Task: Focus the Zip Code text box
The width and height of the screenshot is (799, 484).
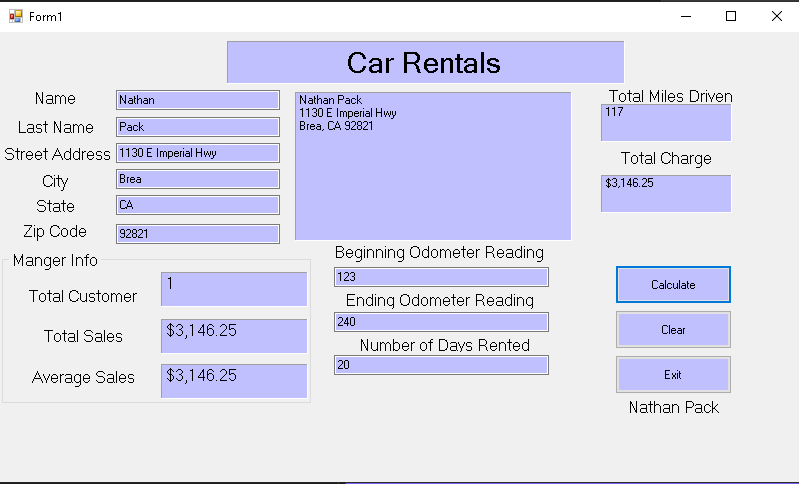Action: [x=197, y=233]
